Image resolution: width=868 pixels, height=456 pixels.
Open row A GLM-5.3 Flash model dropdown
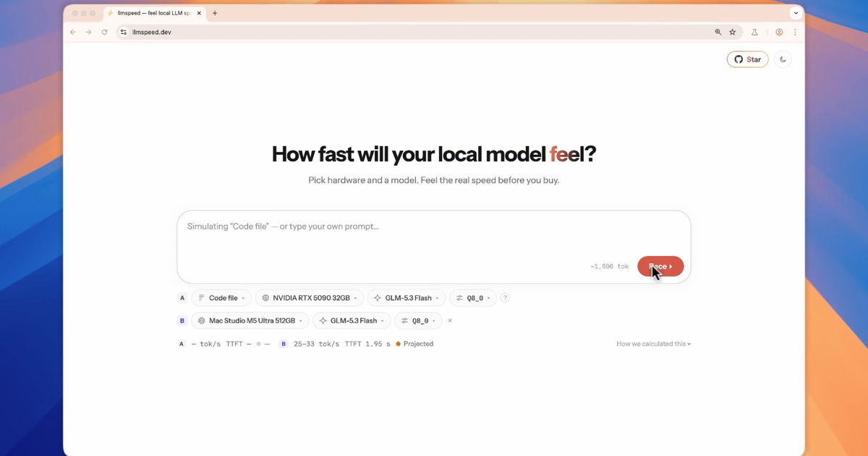pos(406,298)
